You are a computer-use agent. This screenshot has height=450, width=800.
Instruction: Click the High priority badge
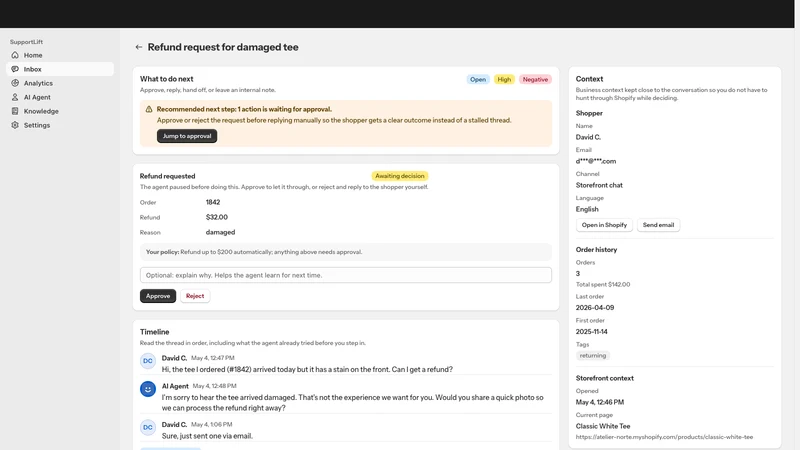[x=504, y=80]
